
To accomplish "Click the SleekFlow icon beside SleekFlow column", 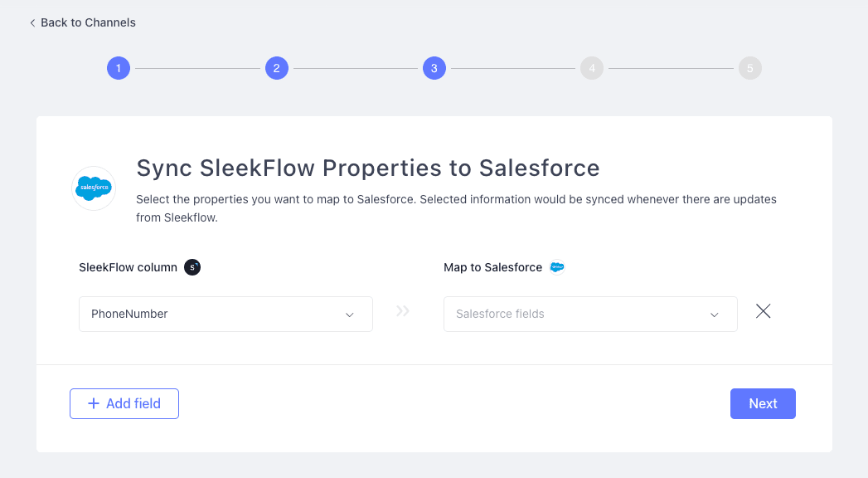I will pos(192,267).
